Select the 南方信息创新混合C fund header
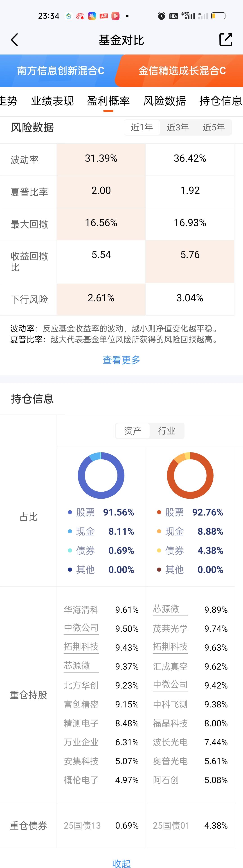Screen dimensions: 243x868 (61, 71)
